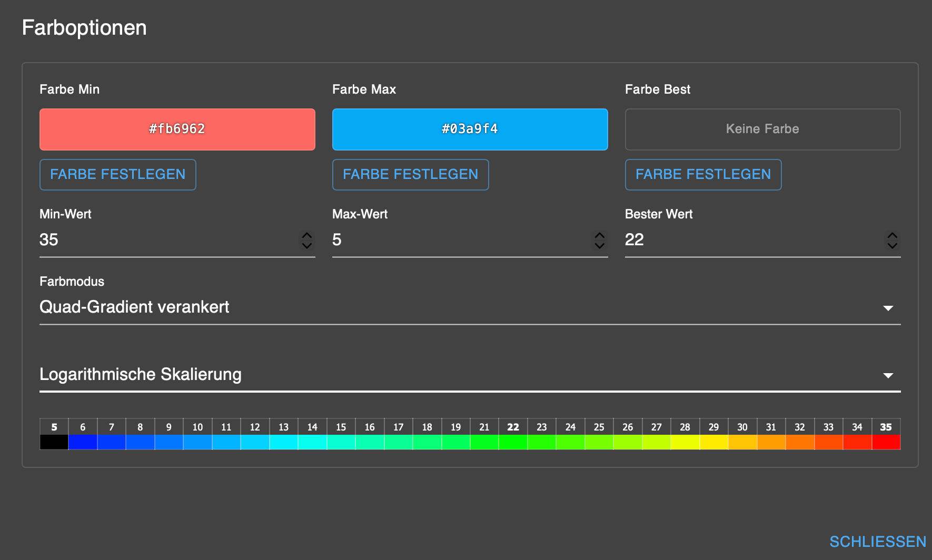Click the scale cell for value 25
Screen dimensions: 932x560
[x=599, y=434]
